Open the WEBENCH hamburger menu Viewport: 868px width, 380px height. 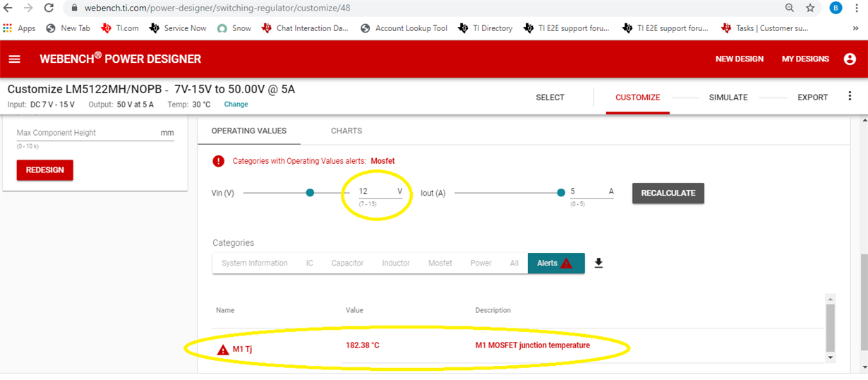pyautogui.click(x=15, y=59)
